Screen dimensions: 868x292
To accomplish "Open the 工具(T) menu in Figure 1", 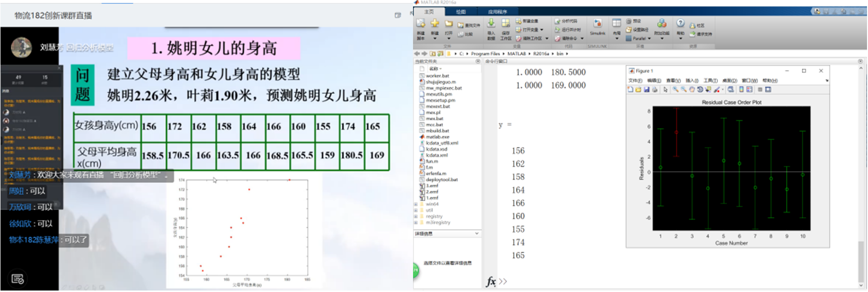I will [x=711, y=80].
